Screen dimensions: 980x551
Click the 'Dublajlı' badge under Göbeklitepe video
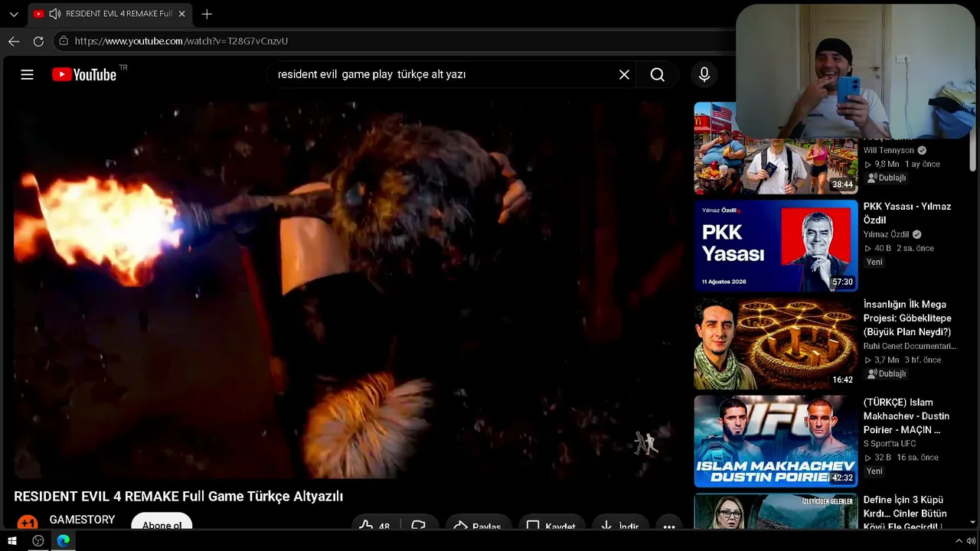pos(887,374)
